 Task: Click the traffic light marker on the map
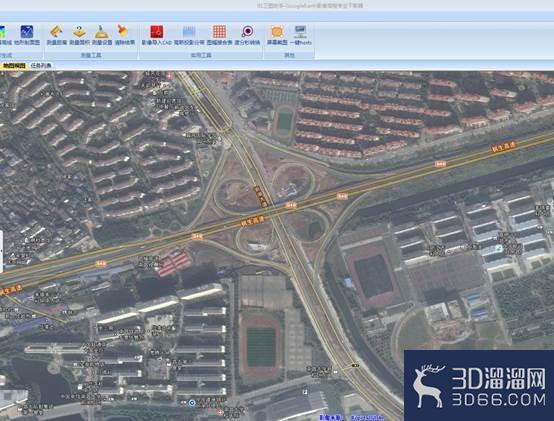[355, 366]
